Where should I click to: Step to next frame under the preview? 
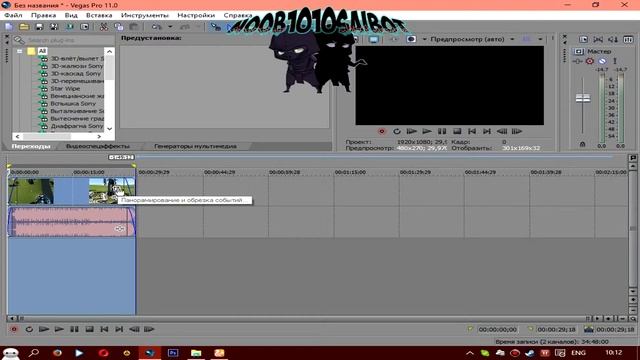[x=517, y=131]
